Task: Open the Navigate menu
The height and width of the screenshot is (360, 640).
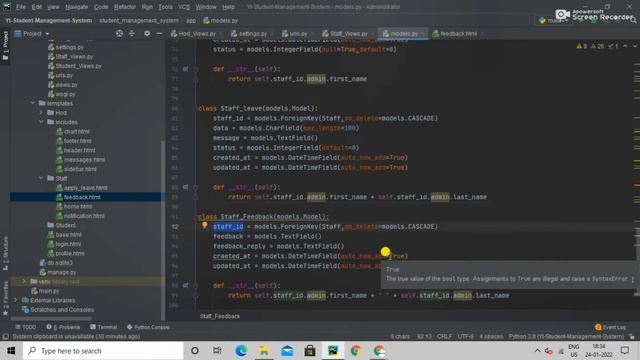Action: [77, 7]
